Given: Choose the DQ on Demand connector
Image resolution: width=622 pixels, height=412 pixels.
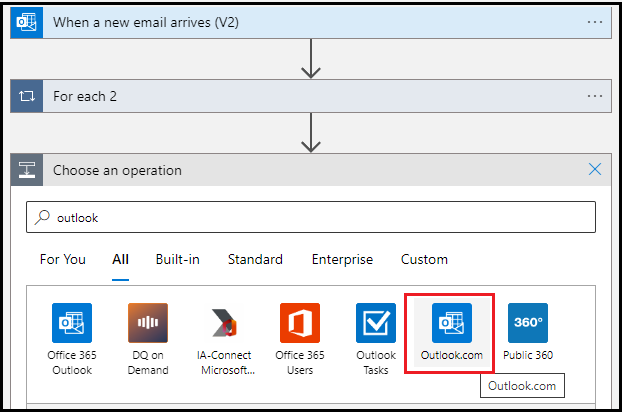Looking at the screenshot, I should (148, 323).
